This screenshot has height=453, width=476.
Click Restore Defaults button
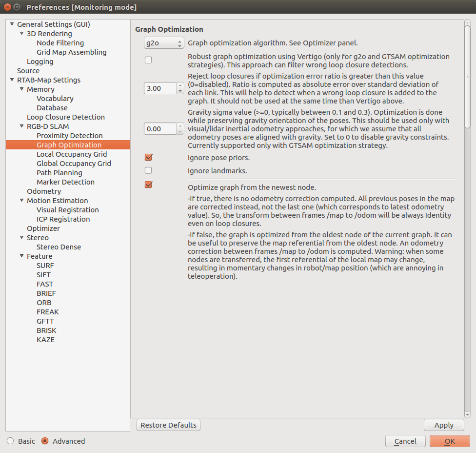(x=168, y=425)
